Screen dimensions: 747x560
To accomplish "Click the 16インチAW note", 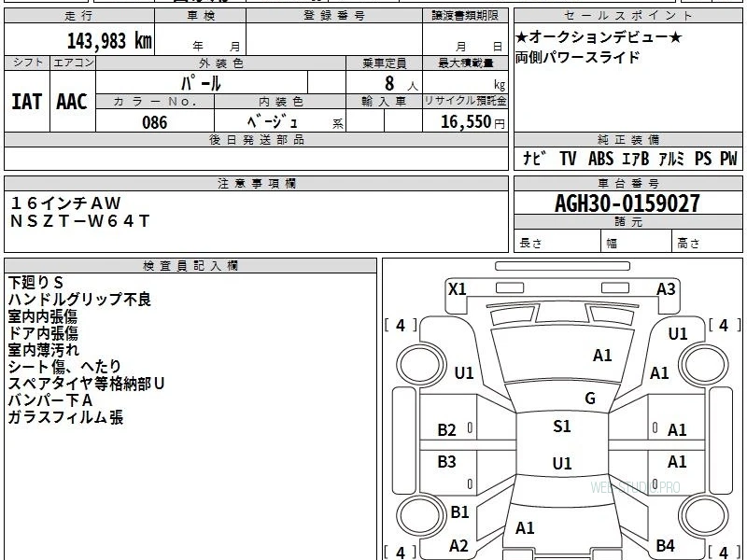I will pyautogui.click(x=65, y=203).
